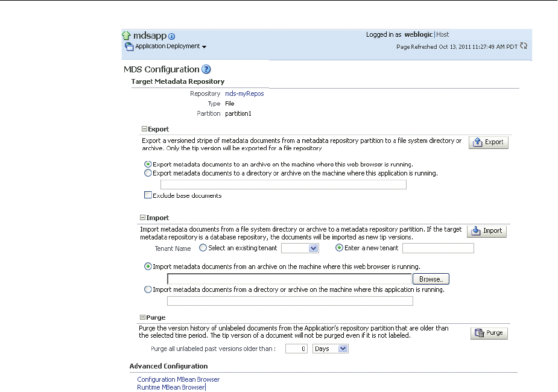Click the purge age number field
This screenshot has width=558, height=392.
(296, 349)
